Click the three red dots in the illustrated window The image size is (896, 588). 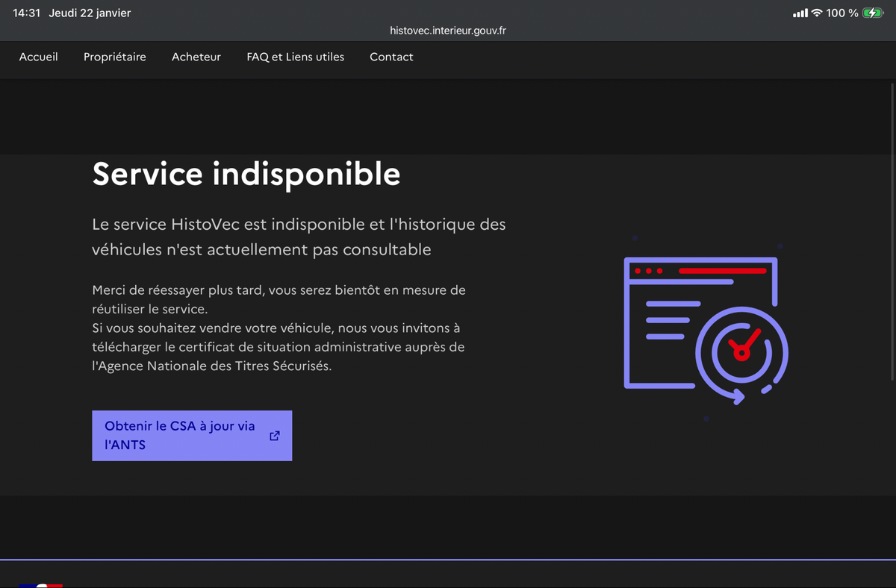648,271
